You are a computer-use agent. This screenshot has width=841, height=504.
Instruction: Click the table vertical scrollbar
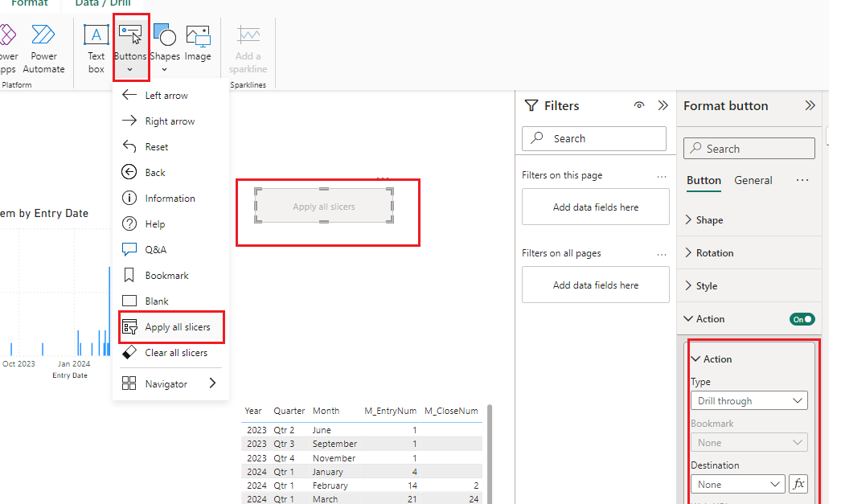tap(489, 453)
